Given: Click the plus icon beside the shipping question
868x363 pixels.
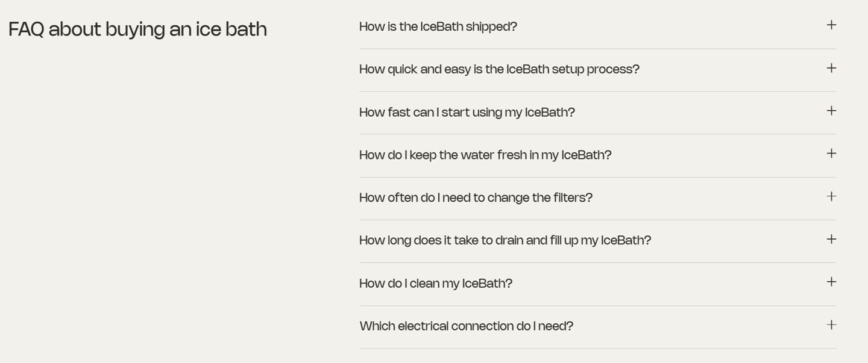Looking at the screenshot, I should tap(831, 25).
